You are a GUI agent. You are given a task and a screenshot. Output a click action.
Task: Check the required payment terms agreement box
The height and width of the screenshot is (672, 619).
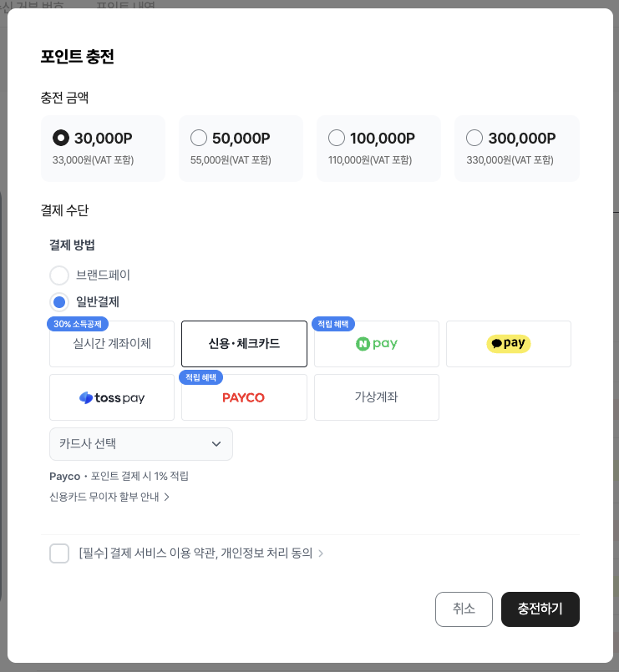(59, 553)
